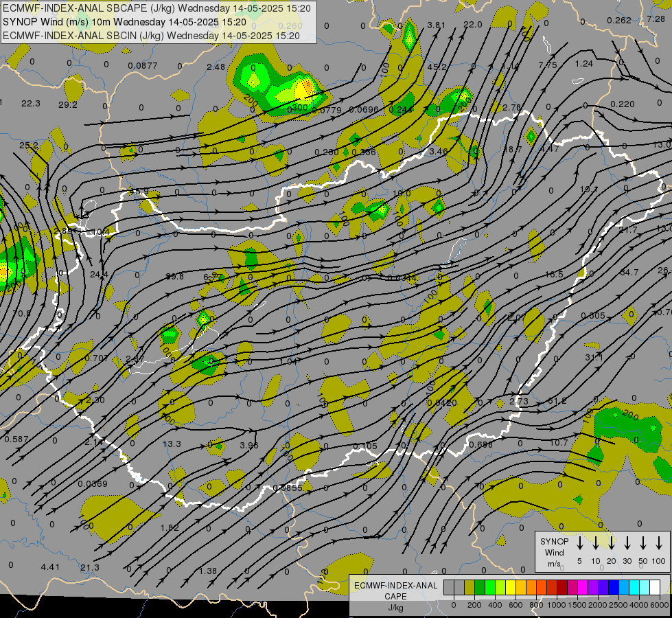Click the map value 3.46
This screenshot has height=618, width=672.
(x=439, y=151)
